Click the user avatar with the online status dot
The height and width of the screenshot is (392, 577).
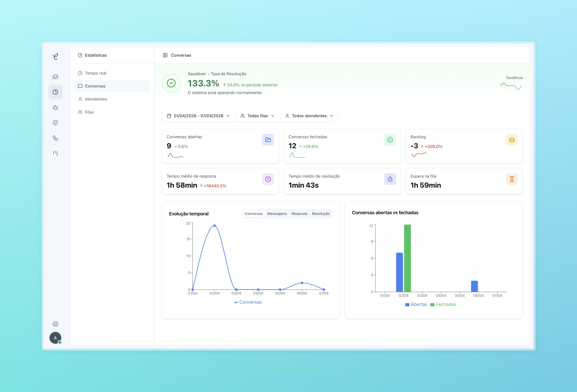tap(55, 338)
